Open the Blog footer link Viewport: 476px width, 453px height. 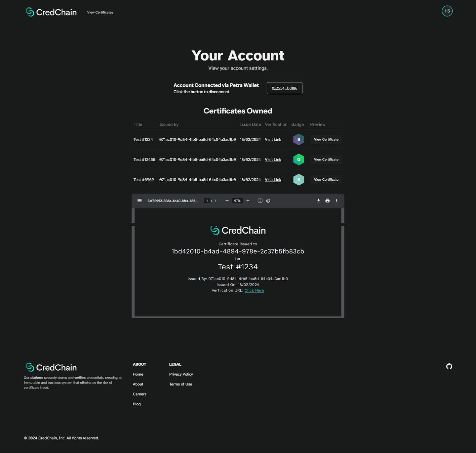click(x=137, y=404)
